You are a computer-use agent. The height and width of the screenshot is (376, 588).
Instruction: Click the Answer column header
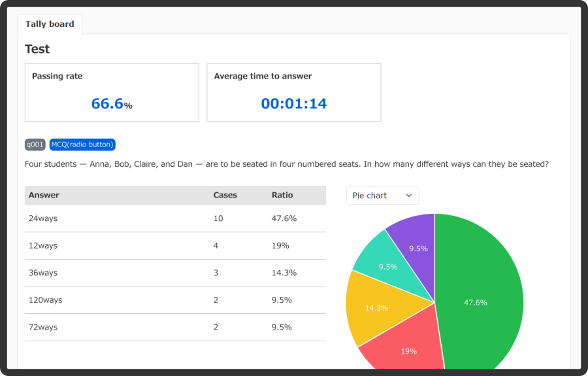(x=44, y=195)
